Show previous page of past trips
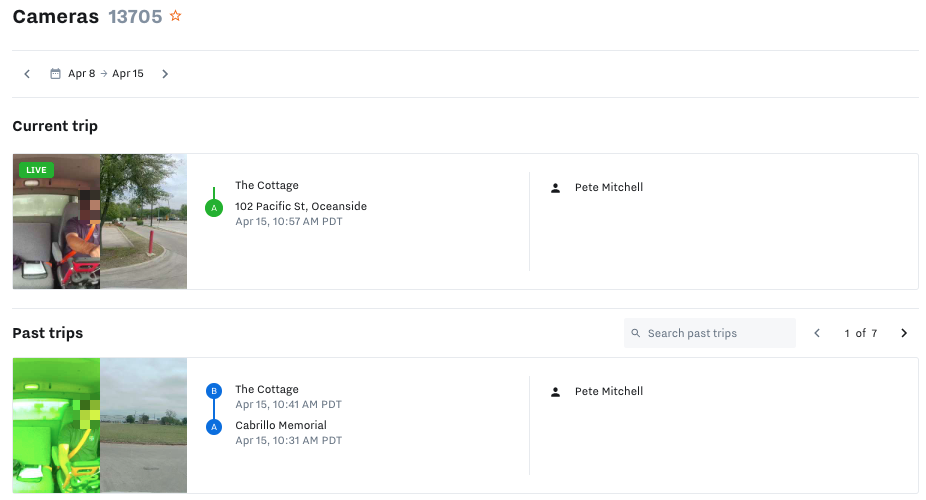The width and height of the screenshot is (926, 500). (817, 333)
